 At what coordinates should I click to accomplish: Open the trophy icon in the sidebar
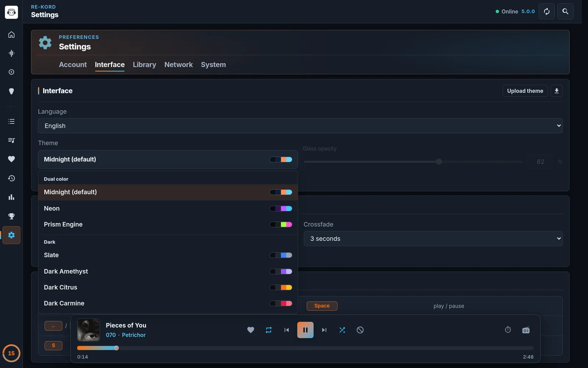click(x=11, y=216)
